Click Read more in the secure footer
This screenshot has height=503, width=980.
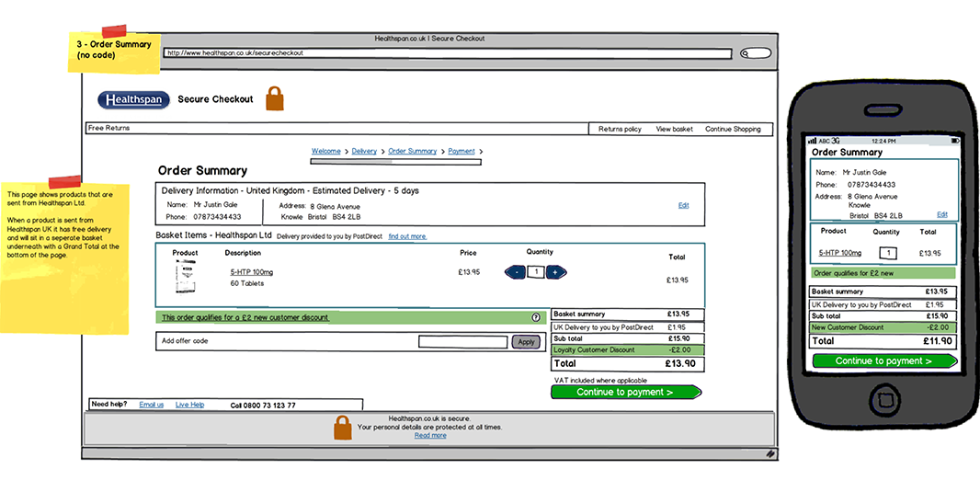point(430,436)
